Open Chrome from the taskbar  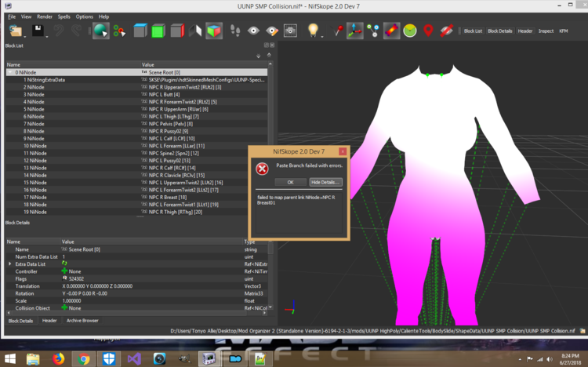click(84, 359)
